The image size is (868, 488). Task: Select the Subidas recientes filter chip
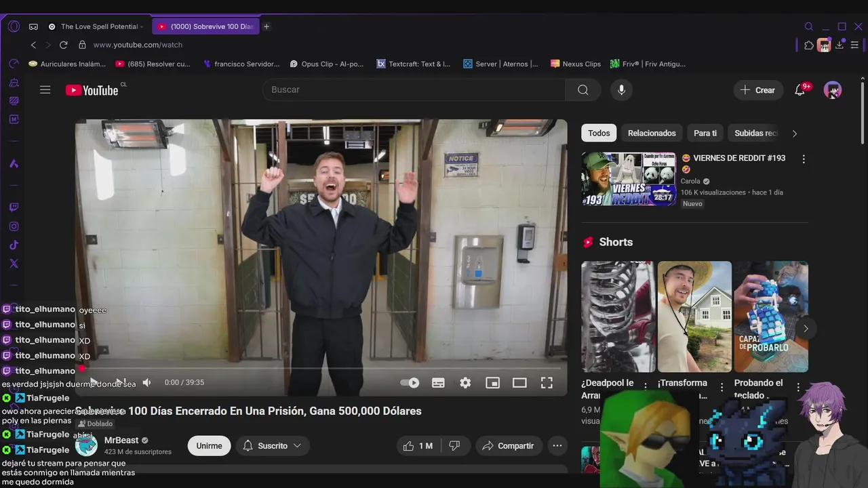(x=755, y=134)
